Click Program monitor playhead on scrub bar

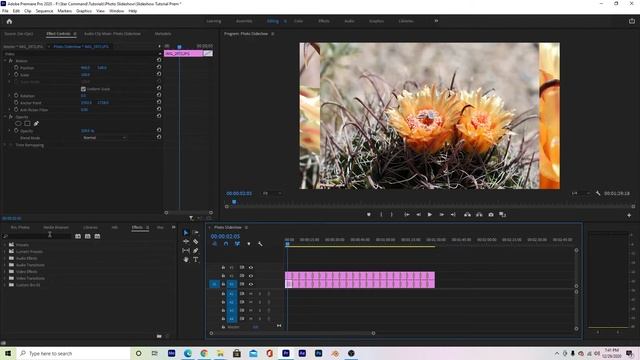[234, 202]
